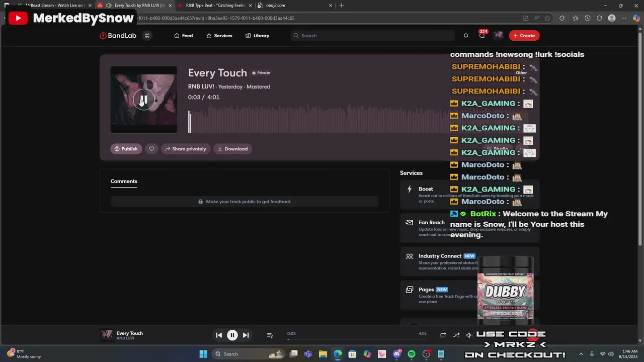644x362 pixels.
Task: Open the BandLab apps grid menu
Action: 147,36
